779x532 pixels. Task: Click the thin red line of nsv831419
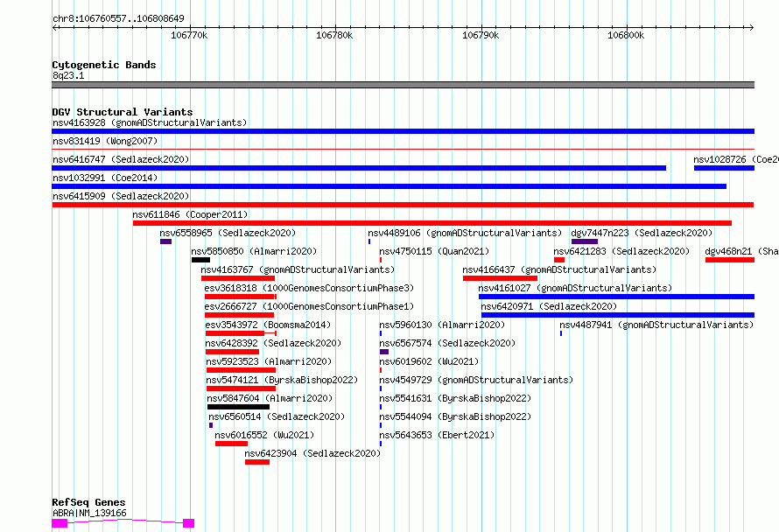click(403, 149)
